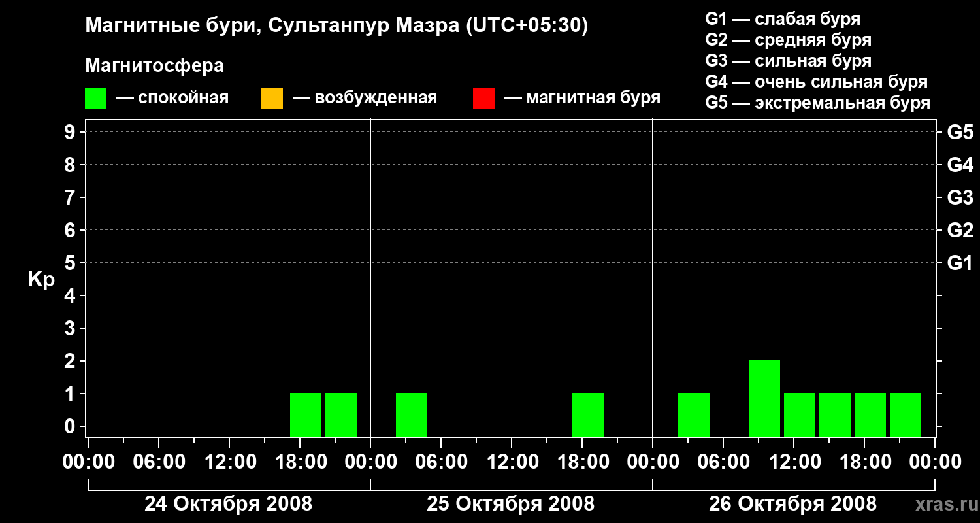Click the last green bar on 26 October
Viewport: 980px width, 523px height.
point(905,414)
